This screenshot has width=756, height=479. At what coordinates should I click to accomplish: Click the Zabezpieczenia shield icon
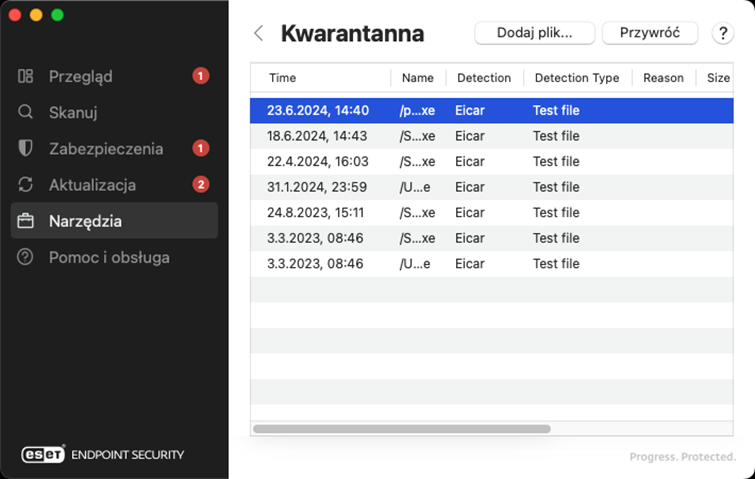click(x=26, y=148)
